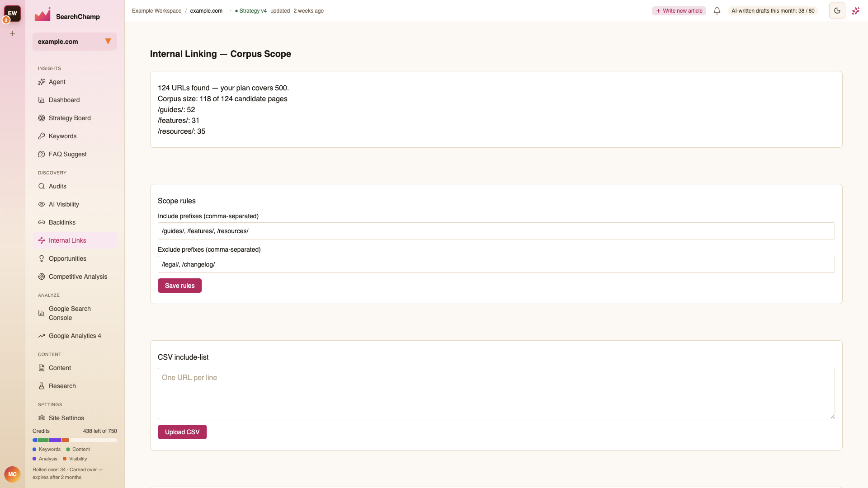The image size is (868, 488).
Task: Click the Exclude prefixes input field
Action: point(496,264)
